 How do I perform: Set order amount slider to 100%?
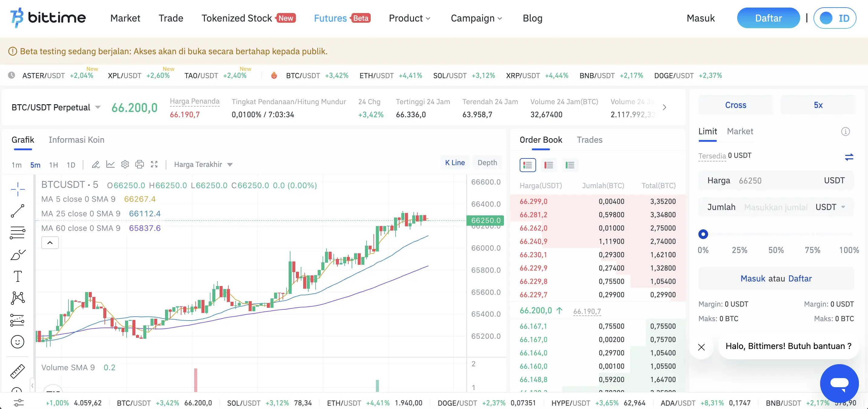849,250
